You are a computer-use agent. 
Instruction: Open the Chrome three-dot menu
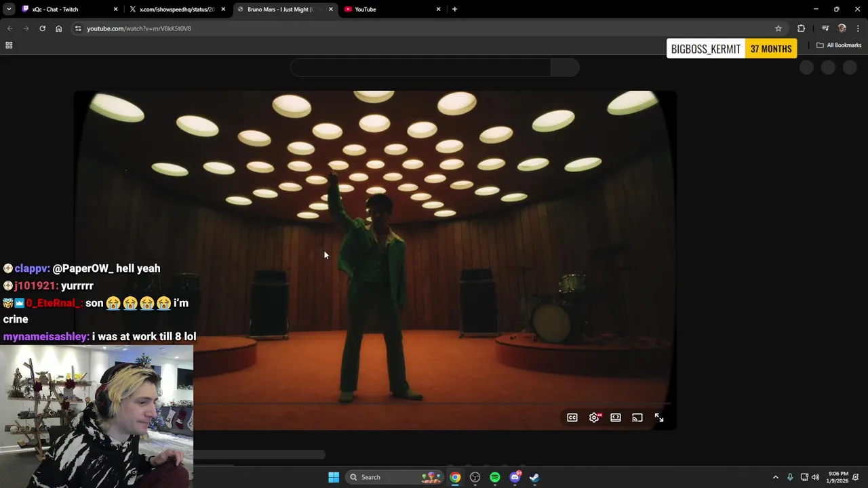pos(859,28)
